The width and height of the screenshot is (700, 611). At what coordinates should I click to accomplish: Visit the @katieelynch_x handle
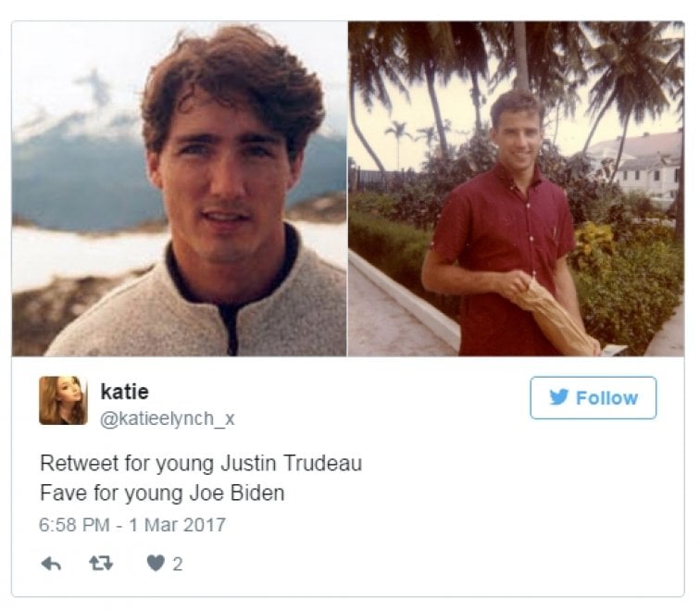[168, 419]
